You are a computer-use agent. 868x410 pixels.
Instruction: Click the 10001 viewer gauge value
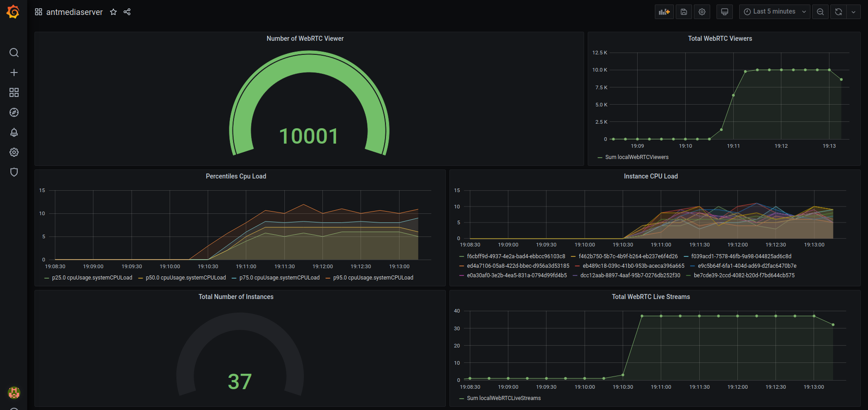(309, 136)
